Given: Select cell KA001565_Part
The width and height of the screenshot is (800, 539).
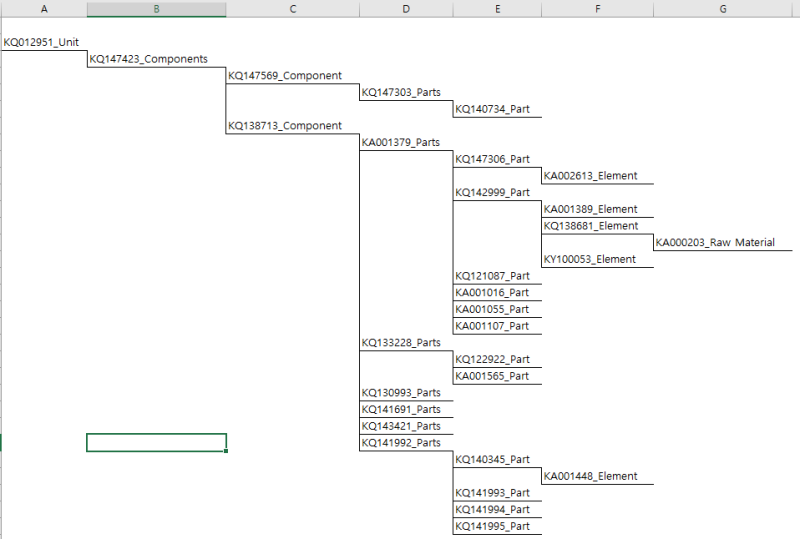Looking at the screenshot, I should [497, 376].
